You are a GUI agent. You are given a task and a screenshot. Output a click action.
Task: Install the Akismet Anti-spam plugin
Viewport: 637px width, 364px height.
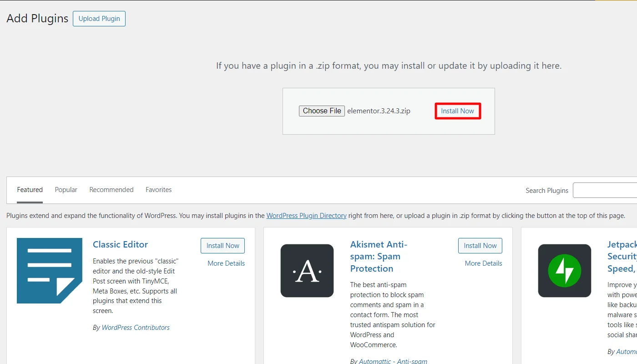click(x=480, y=245)
